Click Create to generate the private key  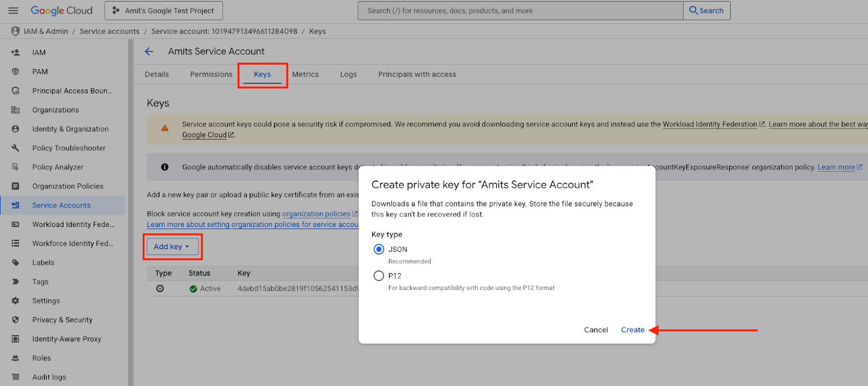coord(633,330)
